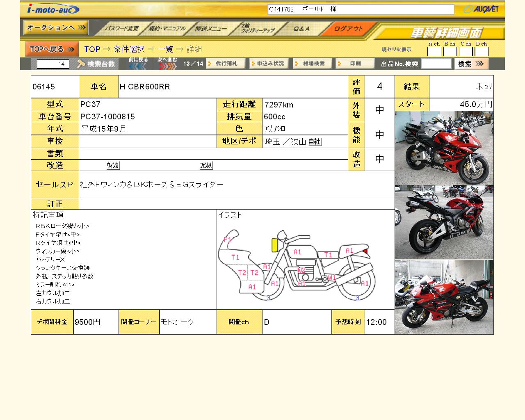Click the B ch current lot box
Viewport: 525px width, 420px height.
[x=450, y=51]
